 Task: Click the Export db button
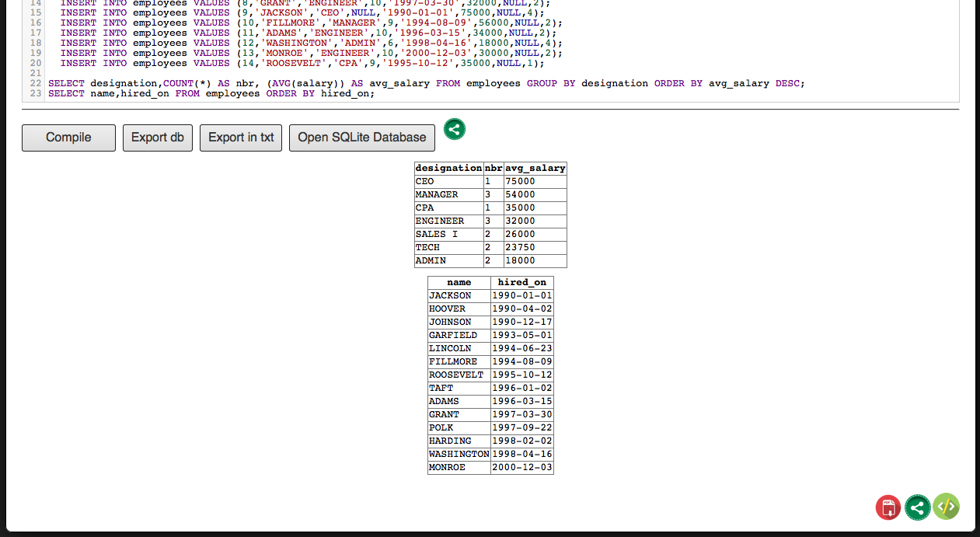point(158,138)
